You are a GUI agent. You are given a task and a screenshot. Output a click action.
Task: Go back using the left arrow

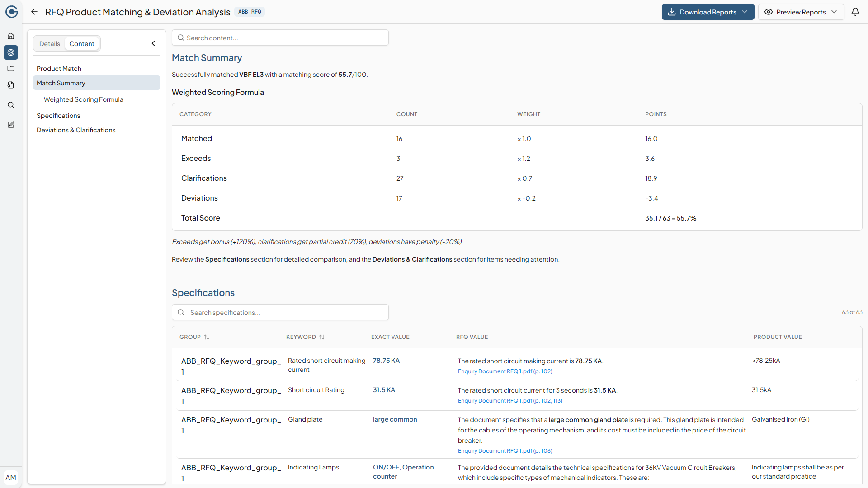point(34,12)
